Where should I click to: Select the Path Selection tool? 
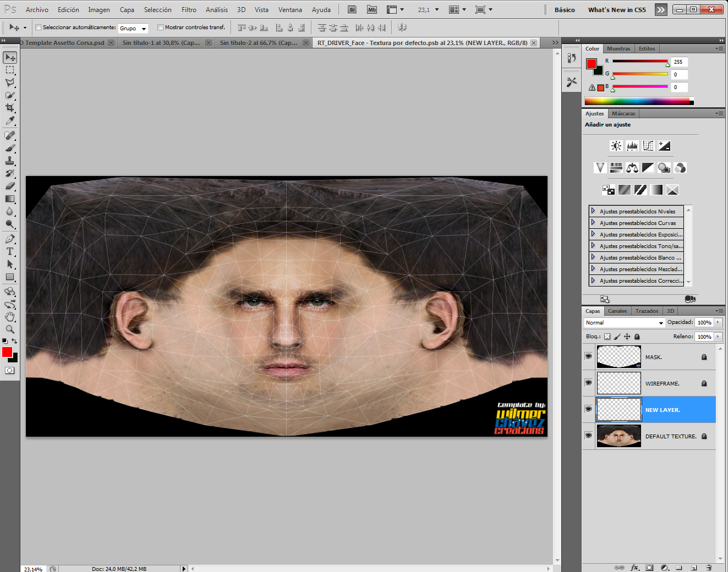(10, 264)
